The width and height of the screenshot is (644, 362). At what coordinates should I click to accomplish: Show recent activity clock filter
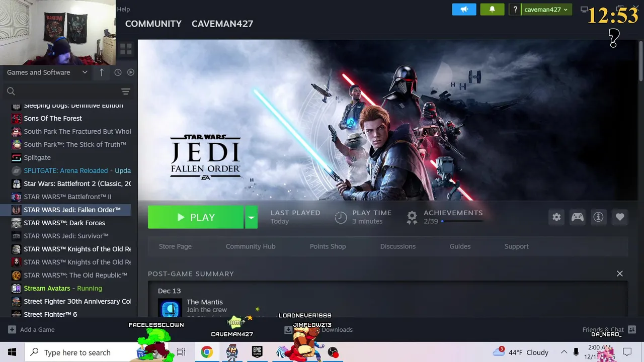(118, 72)
